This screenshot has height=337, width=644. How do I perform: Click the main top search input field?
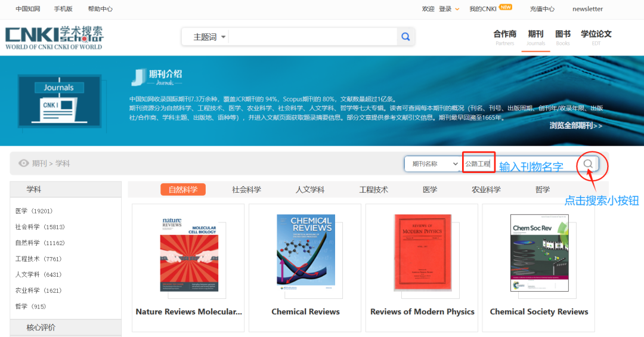click(312, 37)
